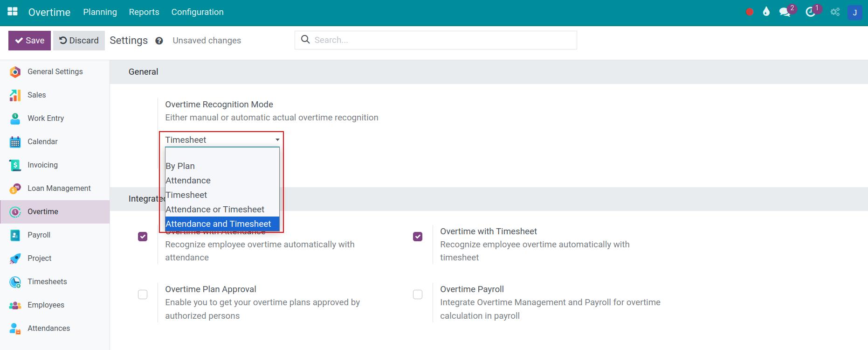Open the Planning menu
This screenshot has height=350, width=868.
pos(100,12)
